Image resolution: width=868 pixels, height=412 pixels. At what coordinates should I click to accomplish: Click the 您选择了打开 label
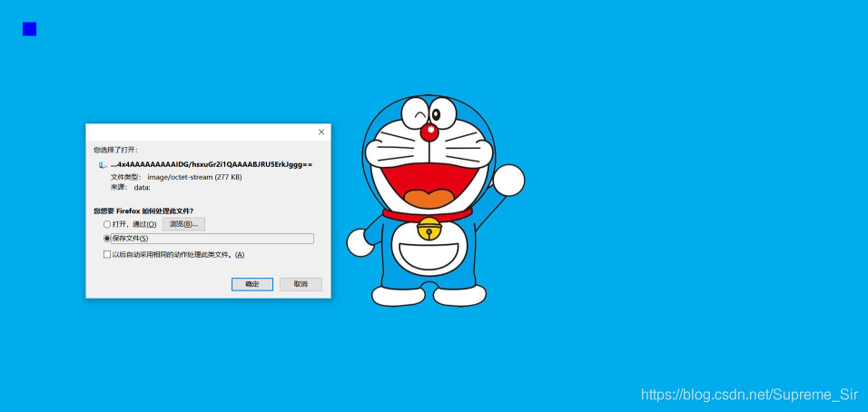(115, 150)
